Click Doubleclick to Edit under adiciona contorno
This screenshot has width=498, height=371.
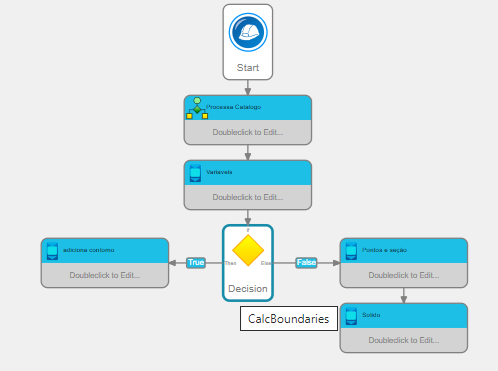(x=105, y=275)
